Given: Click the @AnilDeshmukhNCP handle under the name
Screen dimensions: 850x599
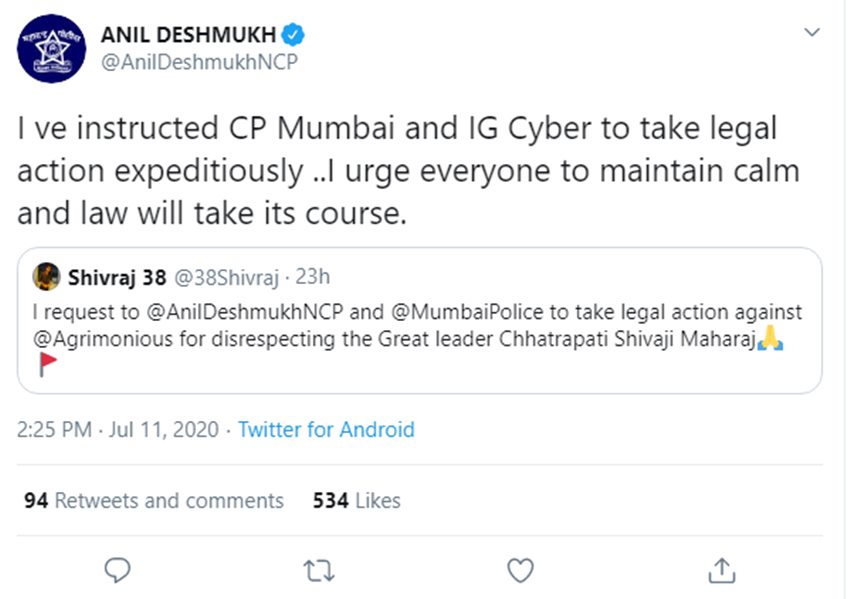Looking at the screenshot, I should click(199, 62).
